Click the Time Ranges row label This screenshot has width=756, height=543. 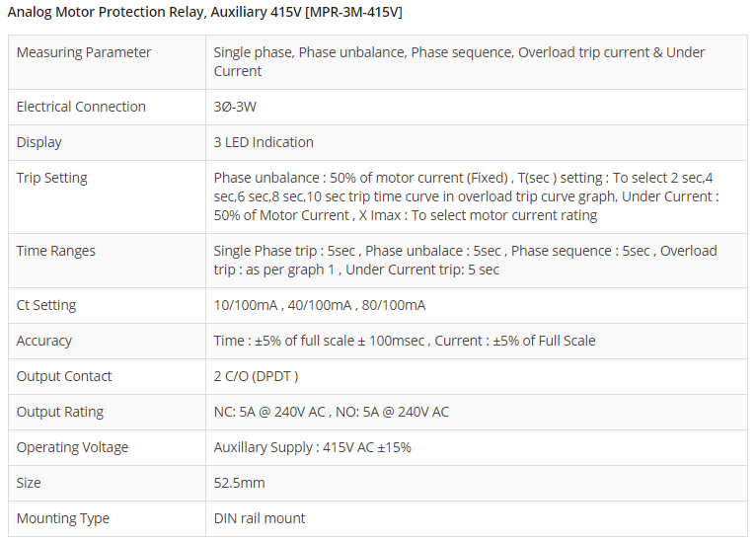coord(56,251)
